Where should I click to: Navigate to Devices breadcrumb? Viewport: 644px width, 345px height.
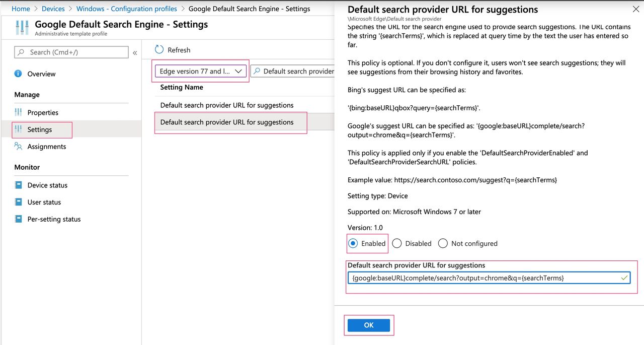tap(53, 9)
